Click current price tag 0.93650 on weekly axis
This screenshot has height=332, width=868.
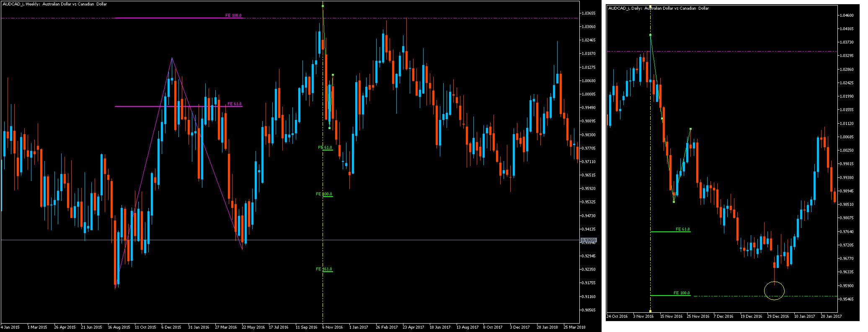pos(588,240)
